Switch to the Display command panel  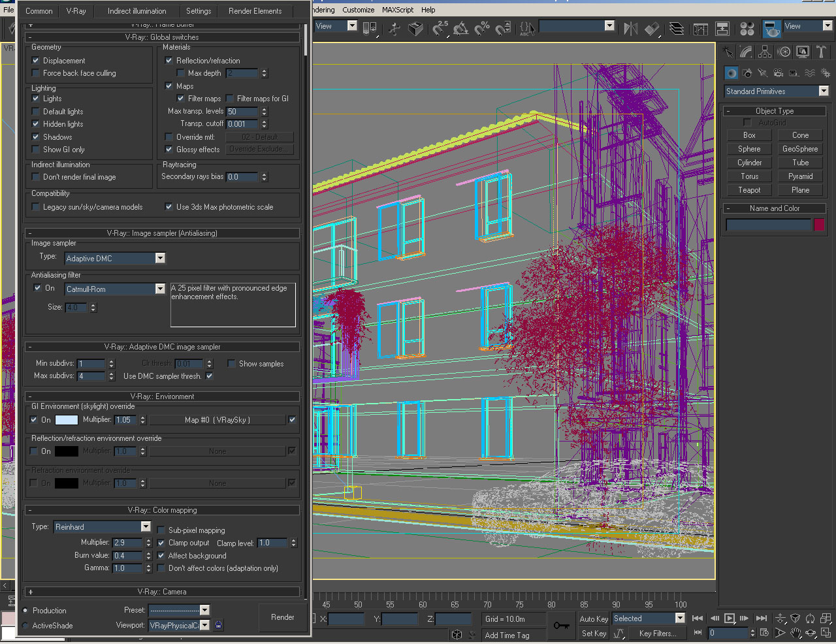[x=803, y=52]
